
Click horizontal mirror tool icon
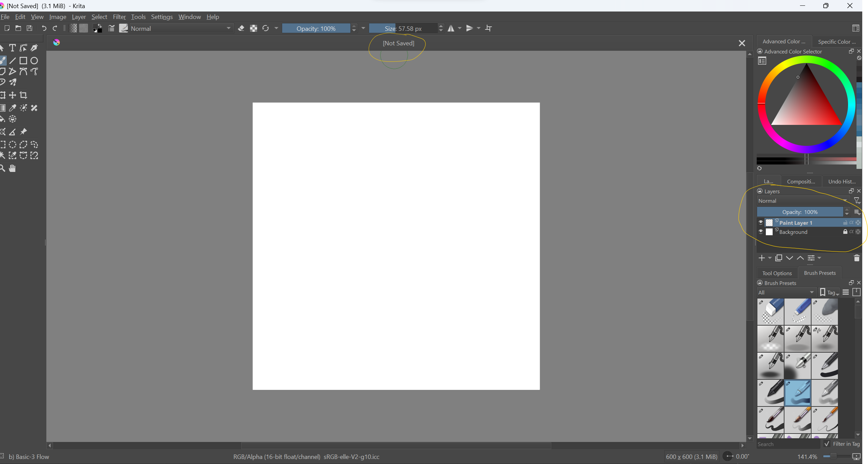coord(451,28)
